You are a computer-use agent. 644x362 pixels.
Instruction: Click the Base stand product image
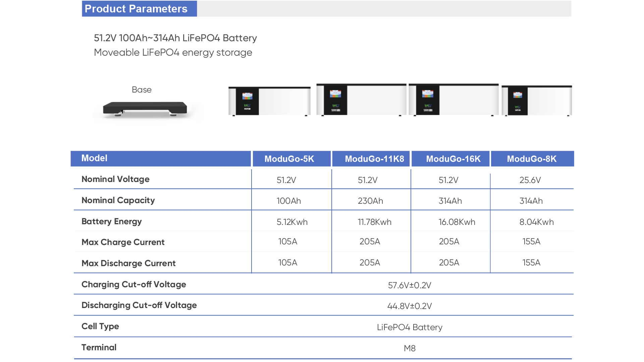[x=145, y=109]
